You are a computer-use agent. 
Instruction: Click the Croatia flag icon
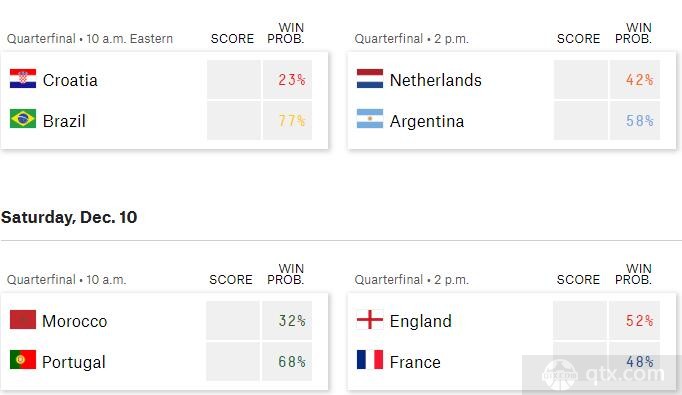coord(23,79)
